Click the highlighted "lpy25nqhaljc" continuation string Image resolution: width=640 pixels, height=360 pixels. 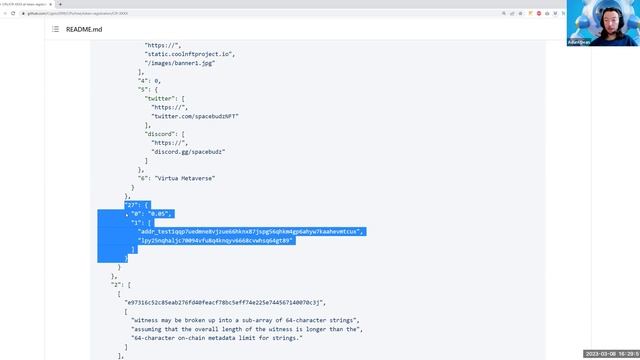pos(216,240)
